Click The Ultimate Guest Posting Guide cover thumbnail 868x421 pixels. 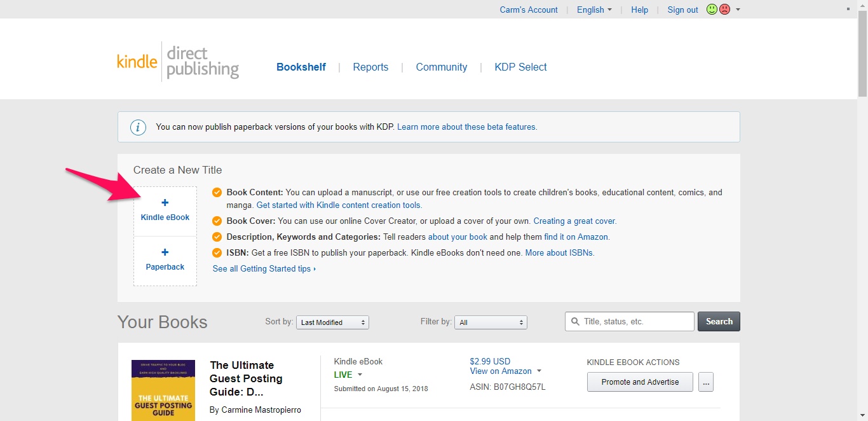pyautogui.click(x=163, y=390)
